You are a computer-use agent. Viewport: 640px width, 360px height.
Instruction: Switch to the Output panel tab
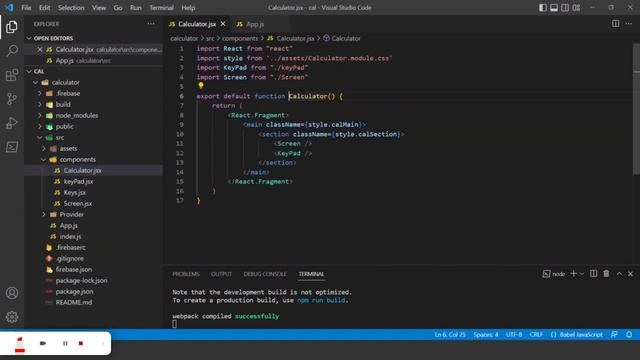[x=221, y=274]
